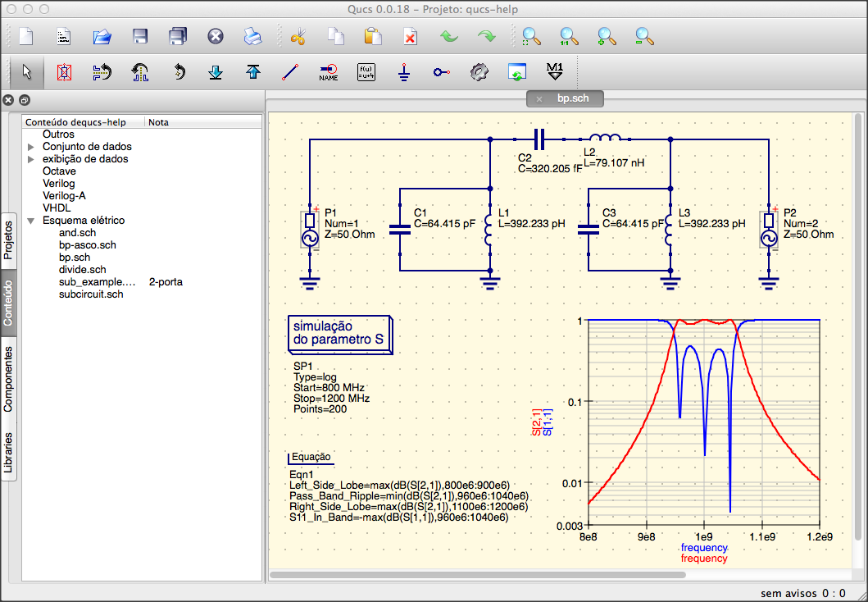Select and.sch in the tree
This screenshot has height=602, width=868.
point(78,233)
